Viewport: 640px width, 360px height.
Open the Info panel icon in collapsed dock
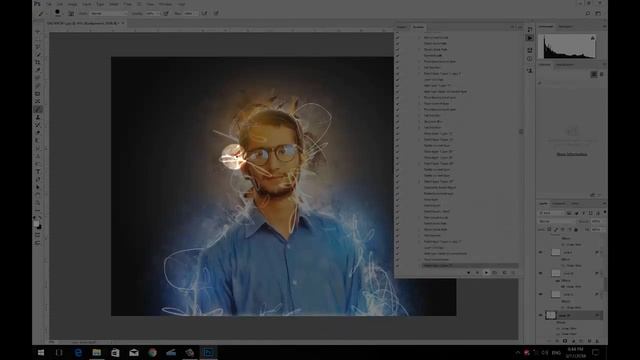click(x=530, y=59)
